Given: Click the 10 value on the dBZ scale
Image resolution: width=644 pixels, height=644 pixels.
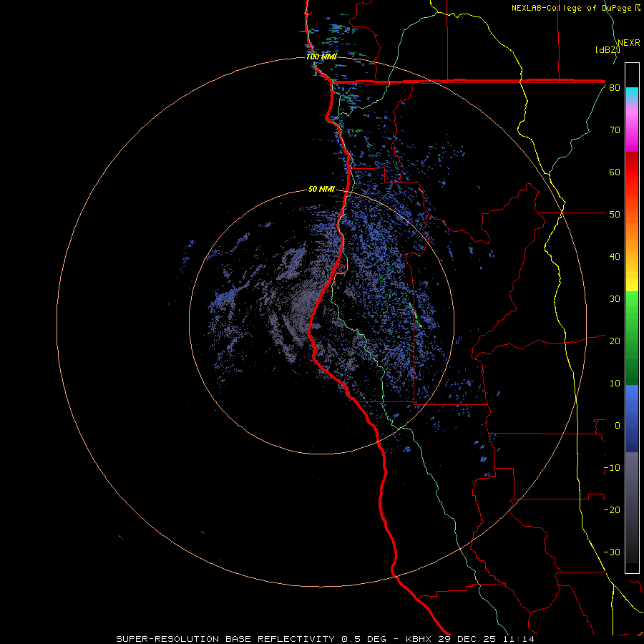Looking at the screenshot, I should point(615,384).
